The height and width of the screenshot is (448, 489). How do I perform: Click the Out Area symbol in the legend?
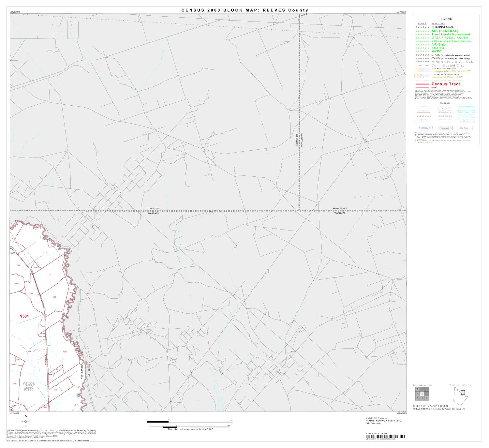click(465, 128)
